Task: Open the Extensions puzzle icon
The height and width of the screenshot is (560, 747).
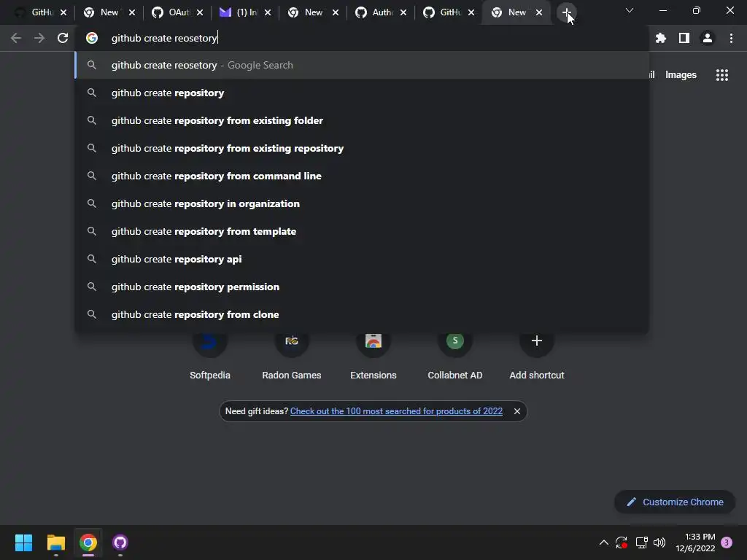Action: click(661, 38)
